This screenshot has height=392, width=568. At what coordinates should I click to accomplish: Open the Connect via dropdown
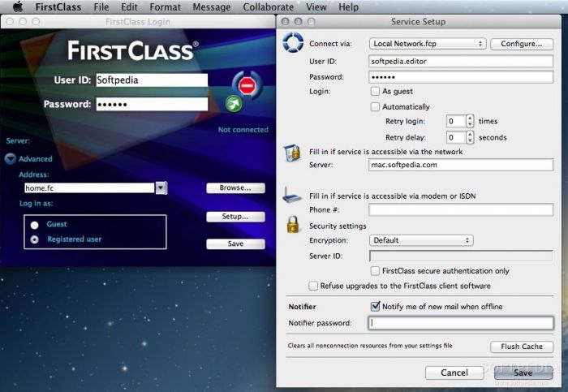[428, 44]
